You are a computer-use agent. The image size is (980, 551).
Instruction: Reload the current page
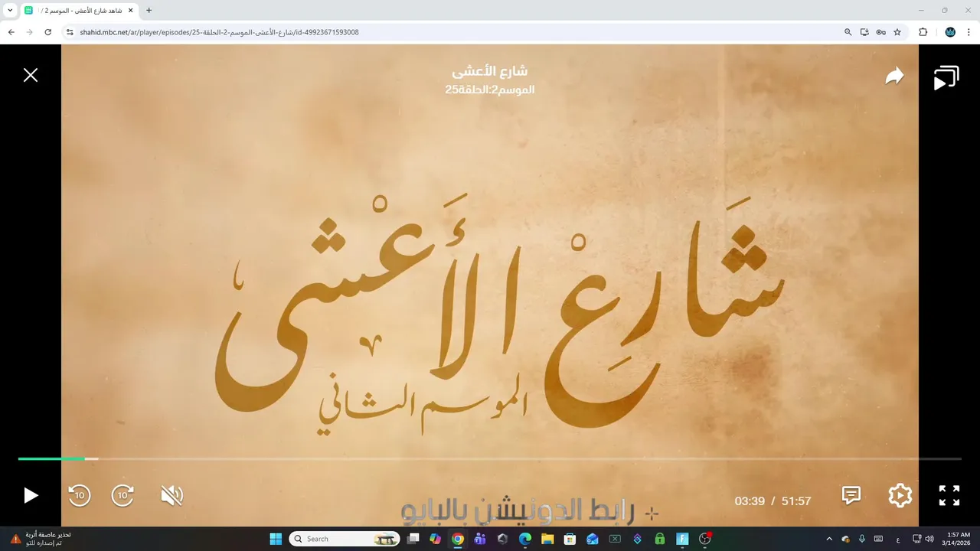pyautogui.click(x=48, y=32)
